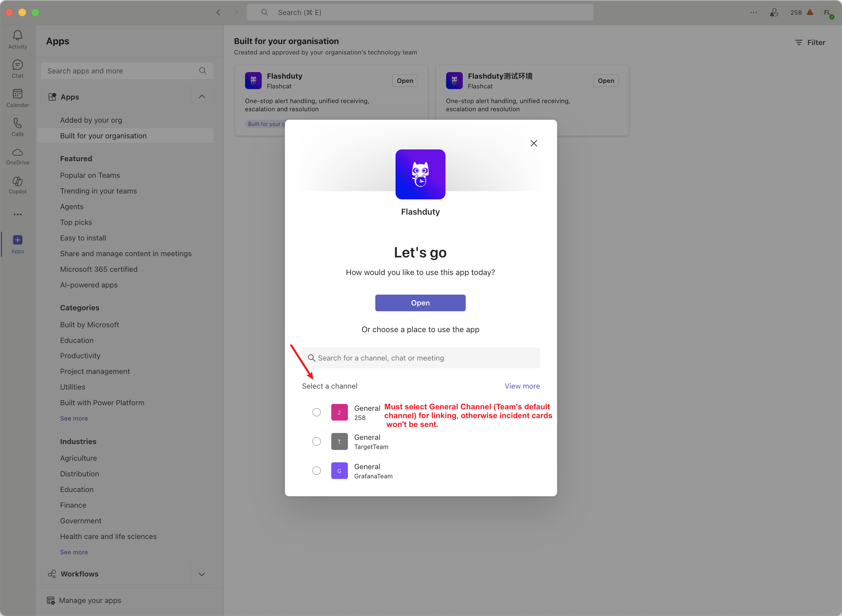Click the Filter icon at top right

(798, 42)
